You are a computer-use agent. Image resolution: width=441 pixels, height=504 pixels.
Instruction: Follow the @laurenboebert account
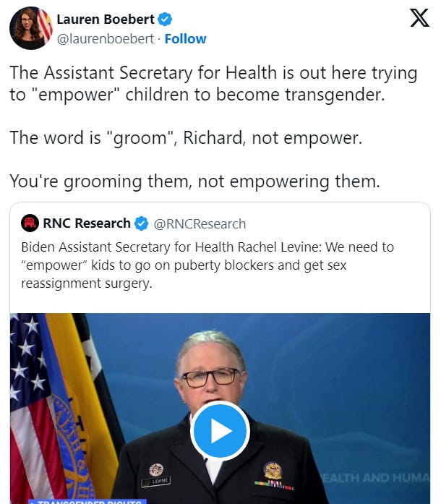click(186, 39)
